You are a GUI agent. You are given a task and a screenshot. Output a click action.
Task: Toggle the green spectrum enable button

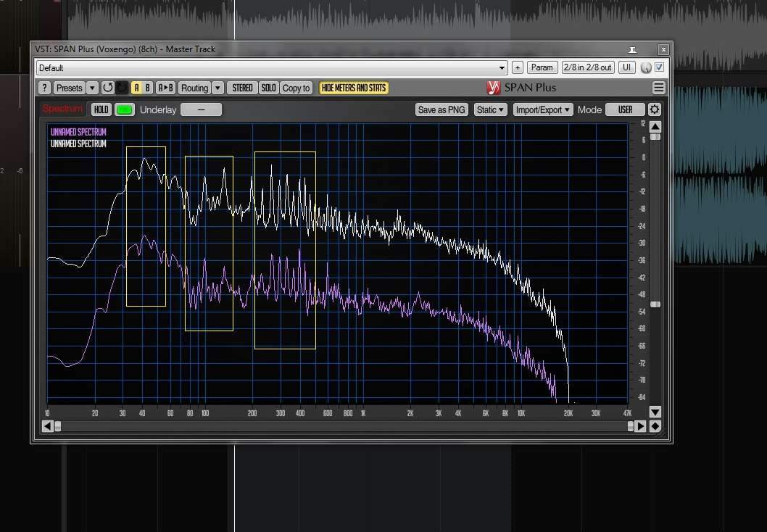(125, 109)
